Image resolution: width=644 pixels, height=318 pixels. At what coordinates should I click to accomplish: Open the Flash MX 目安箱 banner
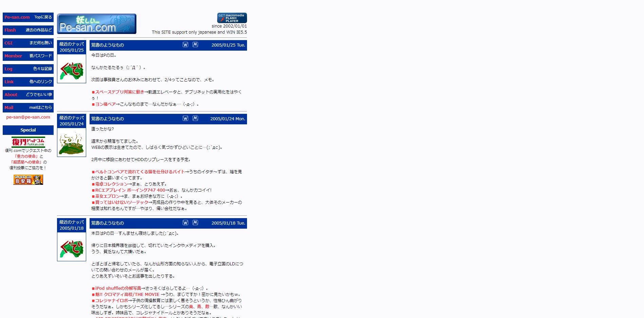click(28, 180)
